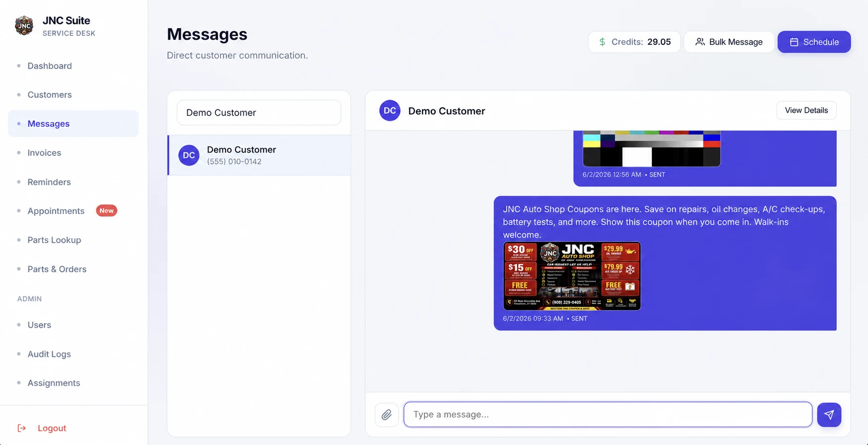Click Demo Customer name in chat header
Screen dimensions: 868x445
446,111
